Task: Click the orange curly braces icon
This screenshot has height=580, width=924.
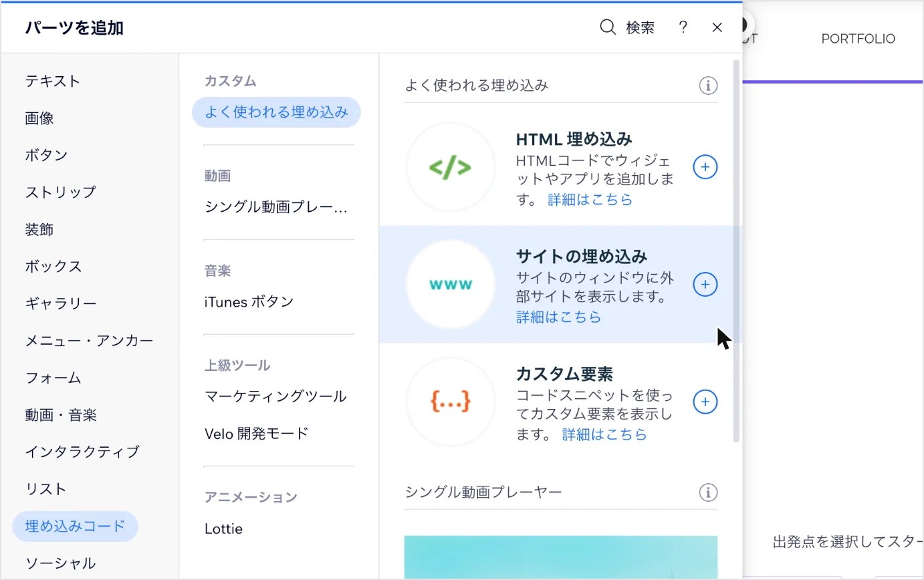Action: click(451, 402)
